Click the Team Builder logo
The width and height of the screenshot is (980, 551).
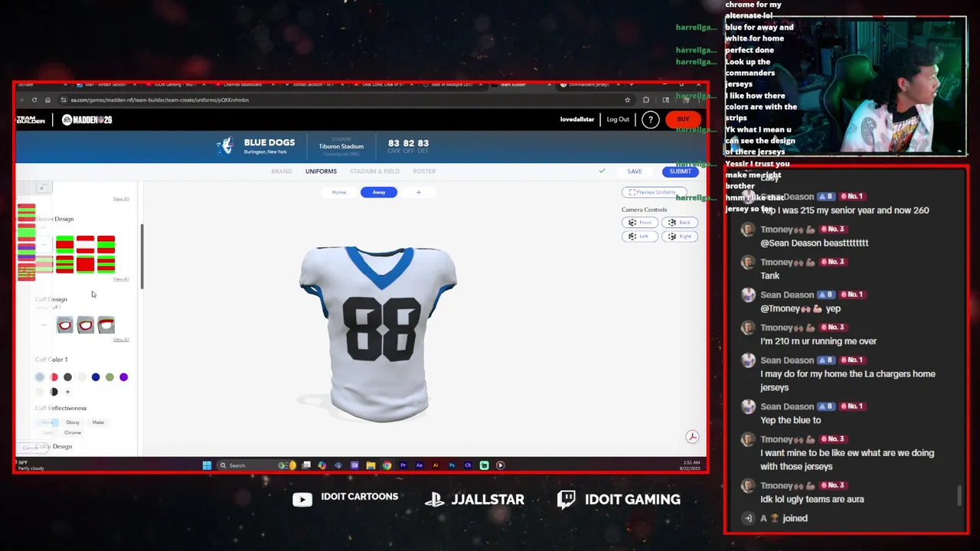coord(31,119)
